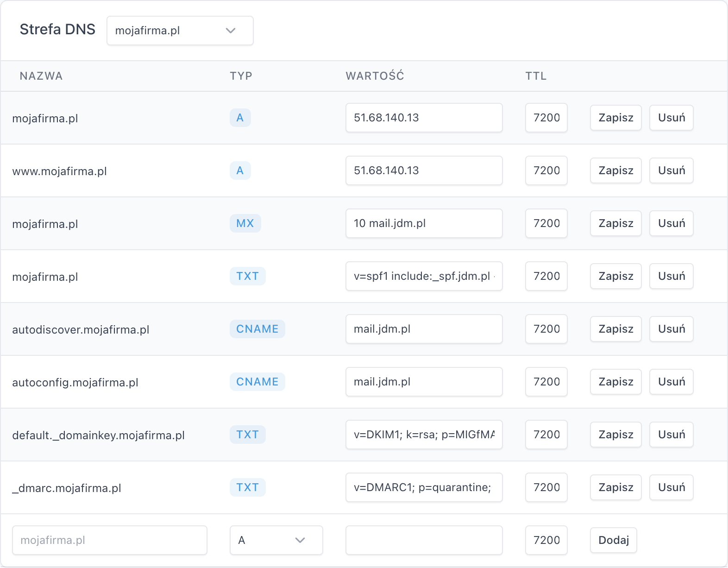Edit the SPF TXT value field

424,276
